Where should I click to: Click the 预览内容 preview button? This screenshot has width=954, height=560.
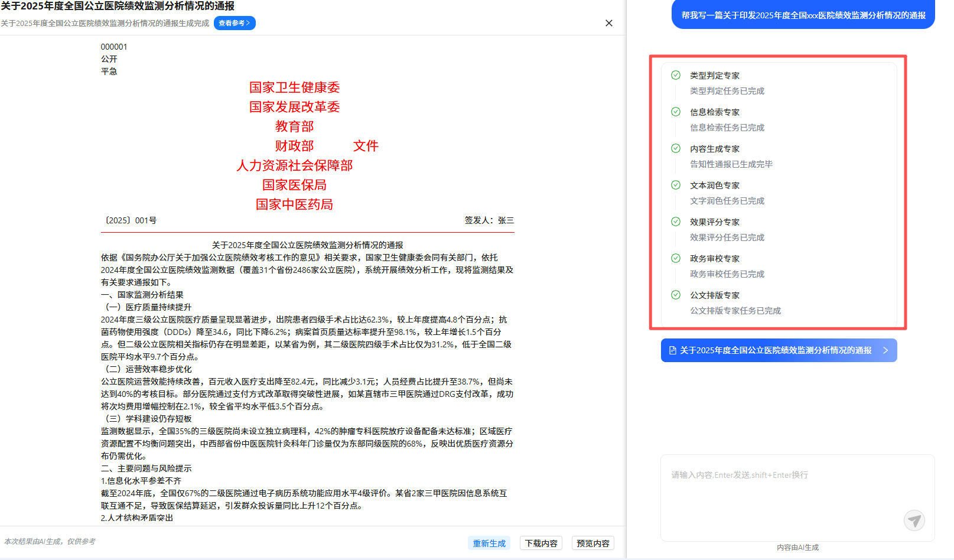coord(592,543)
